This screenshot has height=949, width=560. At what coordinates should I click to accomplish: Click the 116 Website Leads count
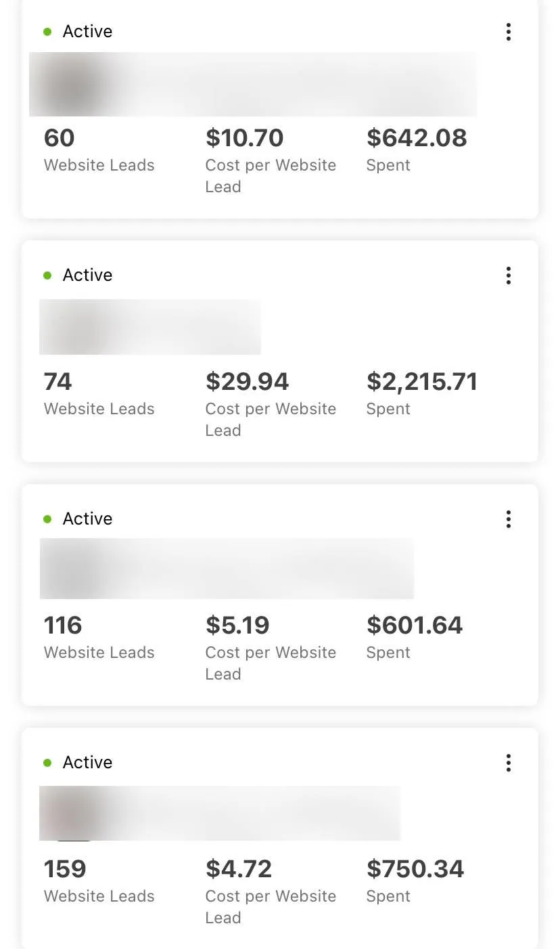(x=63, y=625)
